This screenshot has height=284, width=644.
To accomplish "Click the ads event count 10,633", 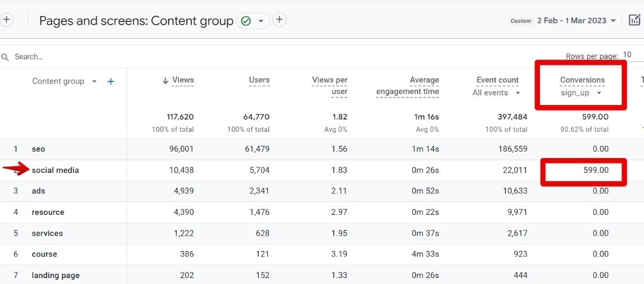I will tap(515, 191).
